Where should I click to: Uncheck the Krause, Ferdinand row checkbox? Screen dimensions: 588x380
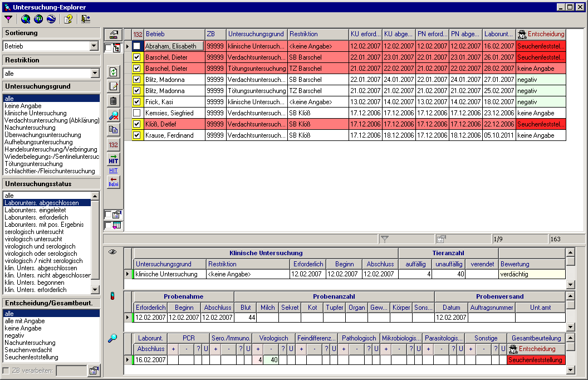pos(137,135)
